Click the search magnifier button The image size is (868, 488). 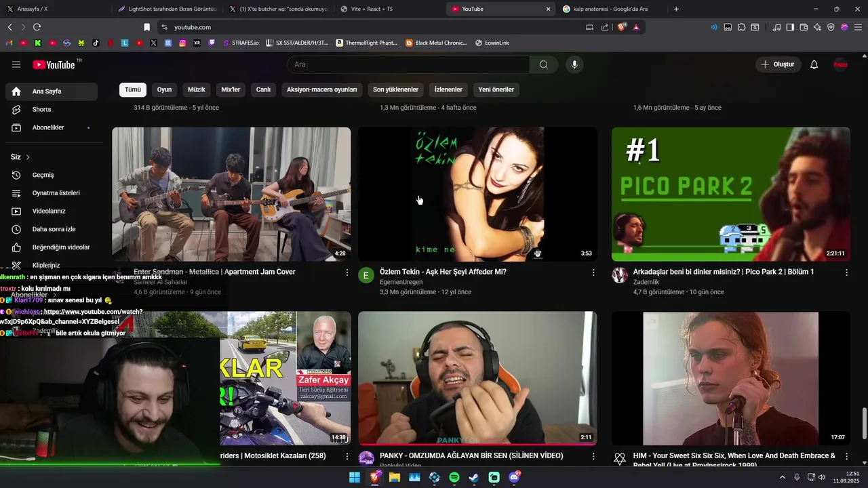[x=544, y=64]
